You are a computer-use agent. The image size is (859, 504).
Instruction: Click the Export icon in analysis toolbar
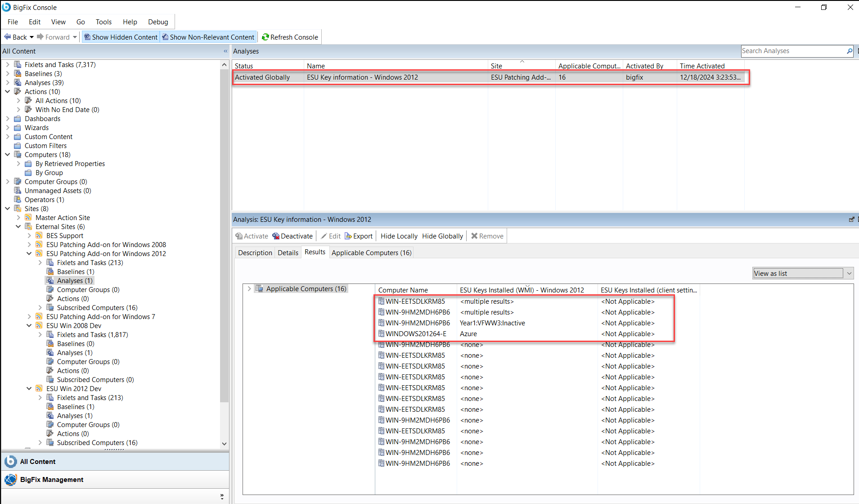[x=348, y=236]
